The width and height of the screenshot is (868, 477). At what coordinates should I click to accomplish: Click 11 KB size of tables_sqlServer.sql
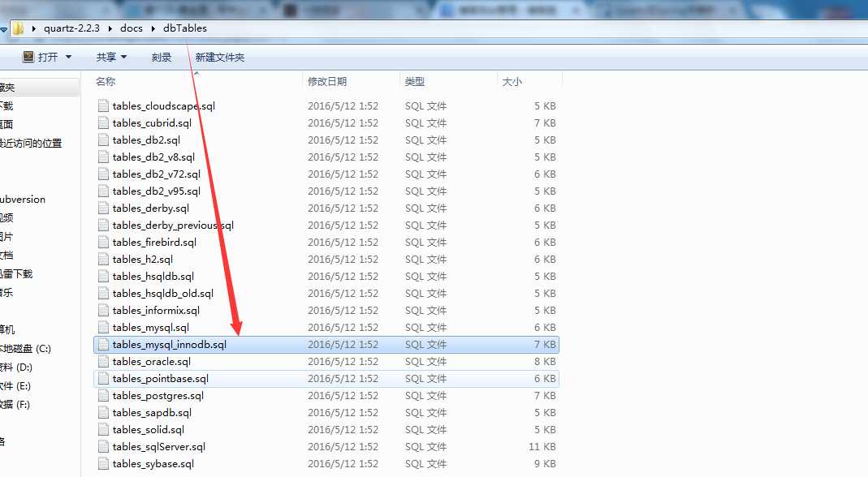(x=542, y=446)
